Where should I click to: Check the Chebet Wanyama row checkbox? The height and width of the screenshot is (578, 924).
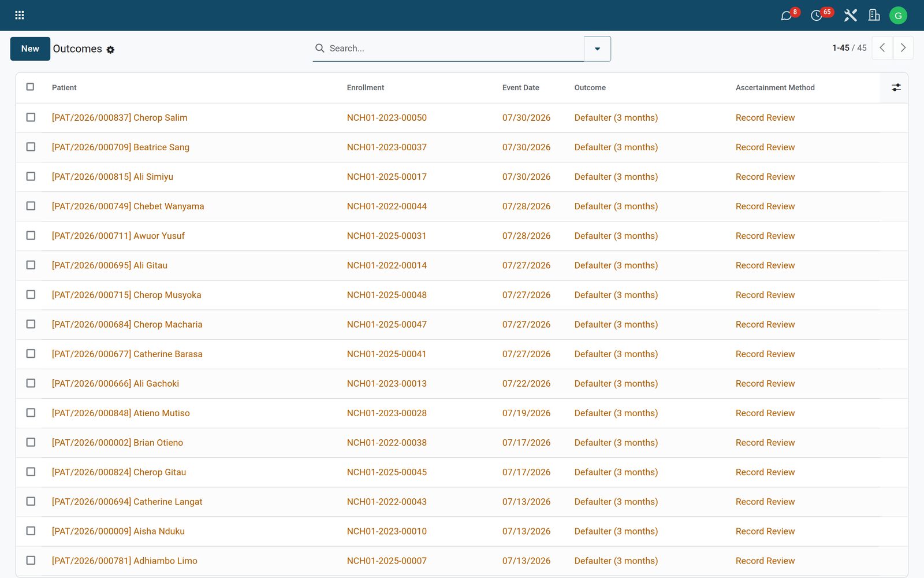31,206
